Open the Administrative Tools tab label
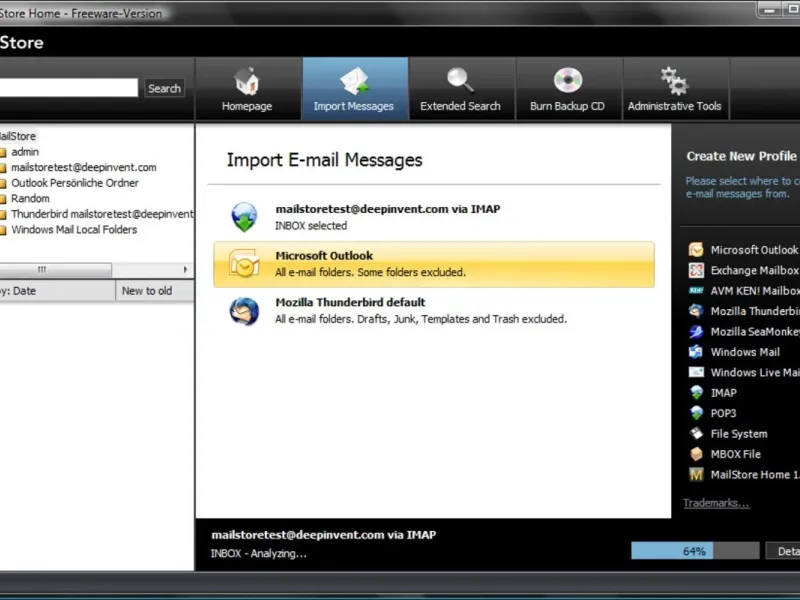This screenshot has width=800, height=600. coord(674,106)
